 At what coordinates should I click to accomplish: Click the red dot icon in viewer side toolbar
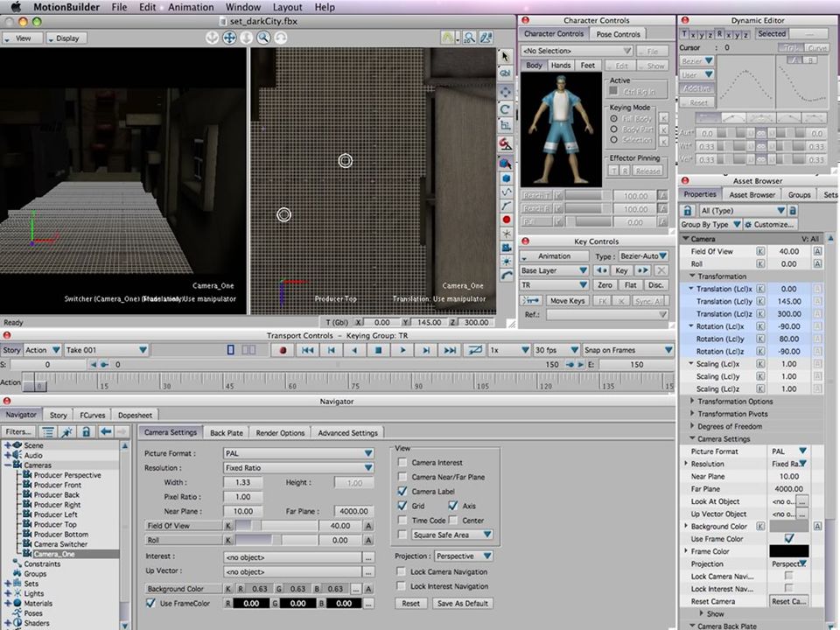506,220
